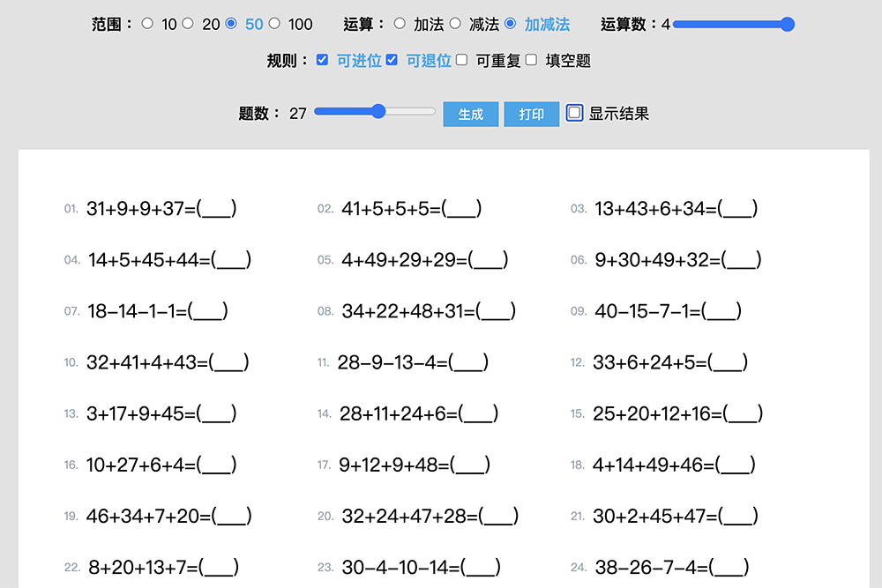Click the 生成 button to regenerate problems

470,114
